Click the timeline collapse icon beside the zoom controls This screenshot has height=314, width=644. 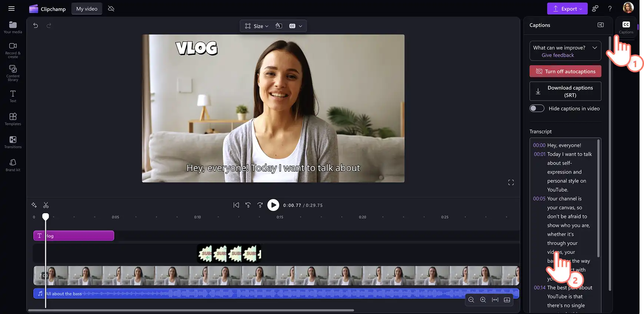[x=507, y=300]
